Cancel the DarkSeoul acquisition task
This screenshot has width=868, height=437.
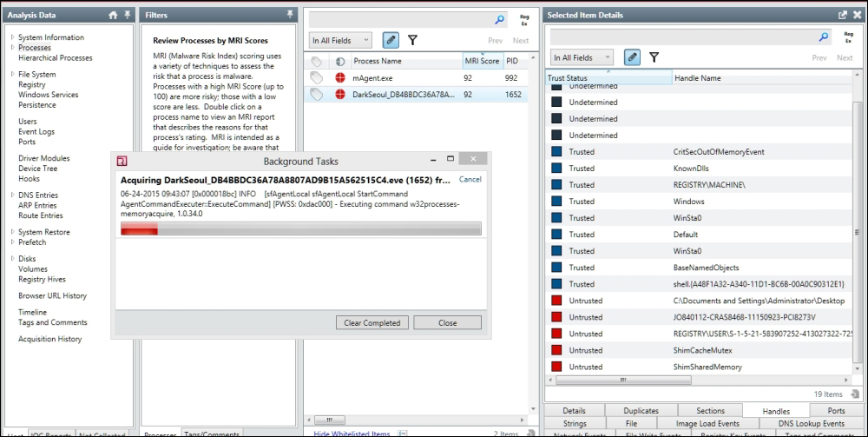[x=470, y=180]
